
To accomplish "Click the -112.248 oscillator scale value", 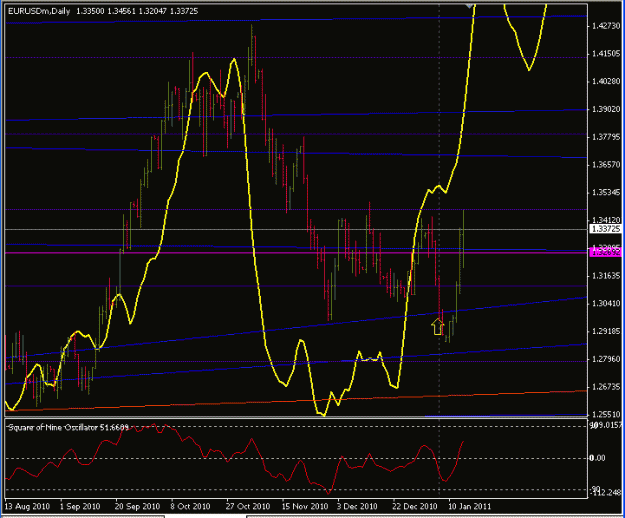I will tap(607, 493).
